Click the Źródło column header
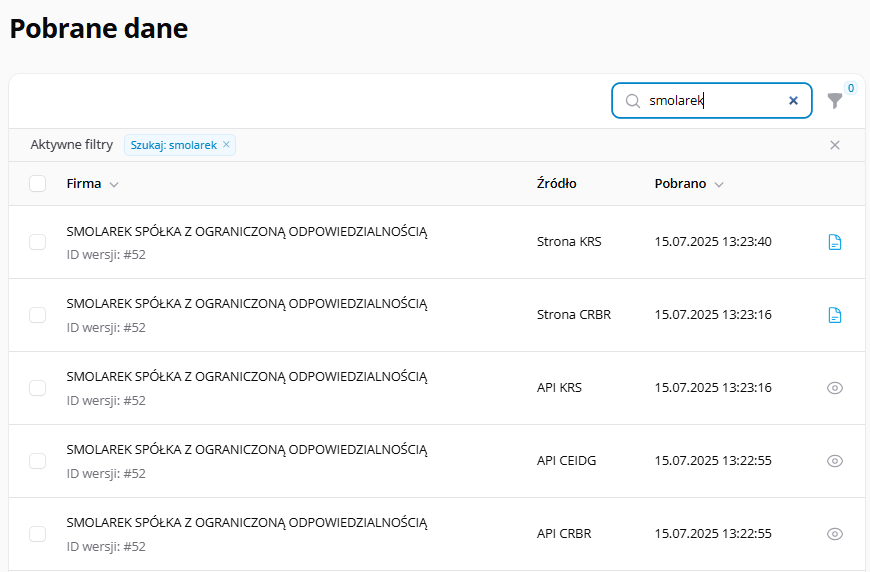 pyautogui.click(x=557, y=183)
